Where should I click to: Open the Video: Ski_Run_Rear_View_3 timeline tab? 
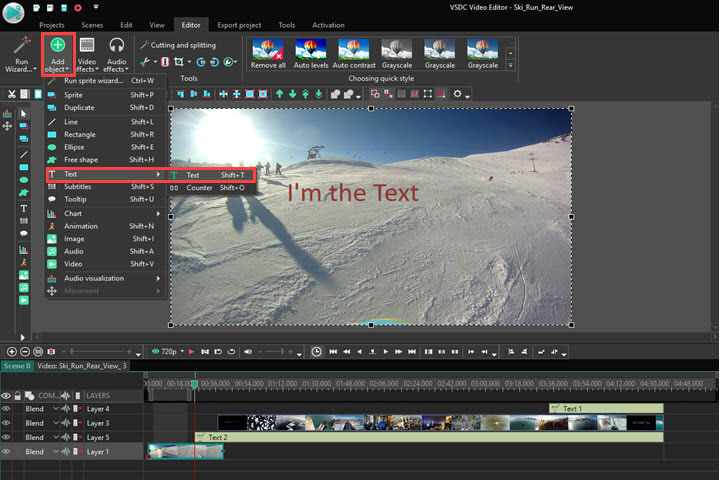pyautogui.click(x=83, y=366)
